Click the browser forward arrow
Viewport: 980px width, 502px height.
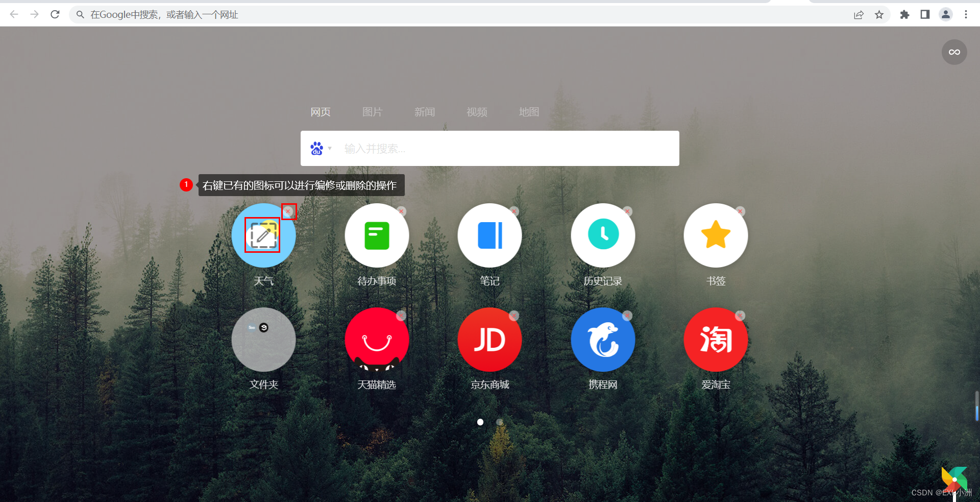click(x=34, y=14)
